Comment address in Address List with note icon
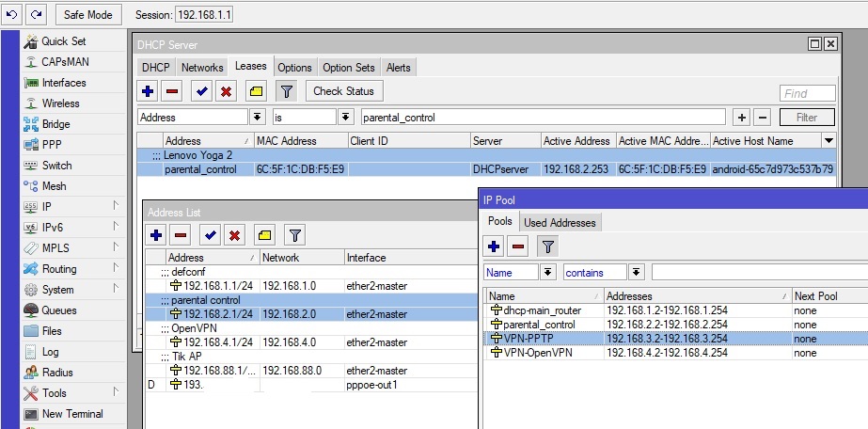The width and height of the screenshot is (868, 429). 264,236
